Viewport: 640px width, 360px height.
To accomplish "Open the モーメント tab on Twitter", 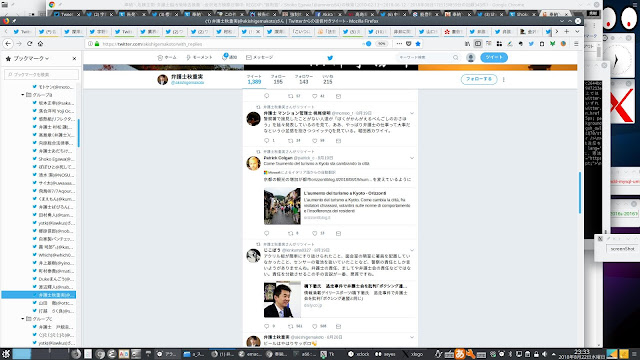I will tap(199, 58).
